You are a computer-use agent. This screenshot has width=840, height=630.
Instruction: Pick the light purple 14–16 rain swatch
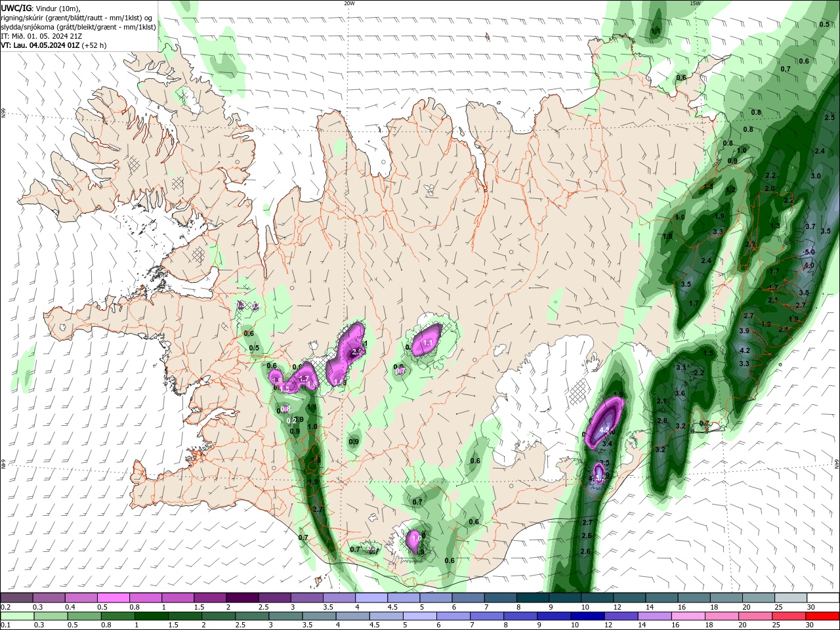(x=655, y=616)
